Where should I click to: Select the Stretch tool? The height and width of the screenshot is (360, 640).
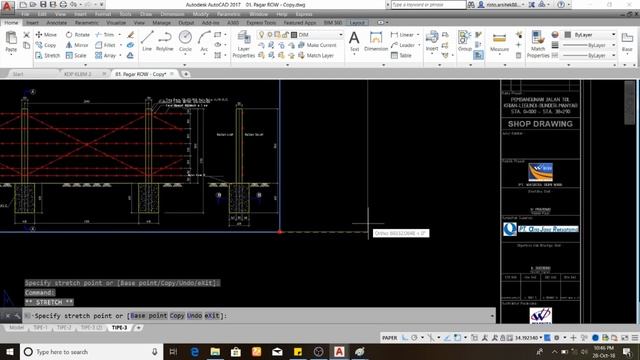pos(48,56)
